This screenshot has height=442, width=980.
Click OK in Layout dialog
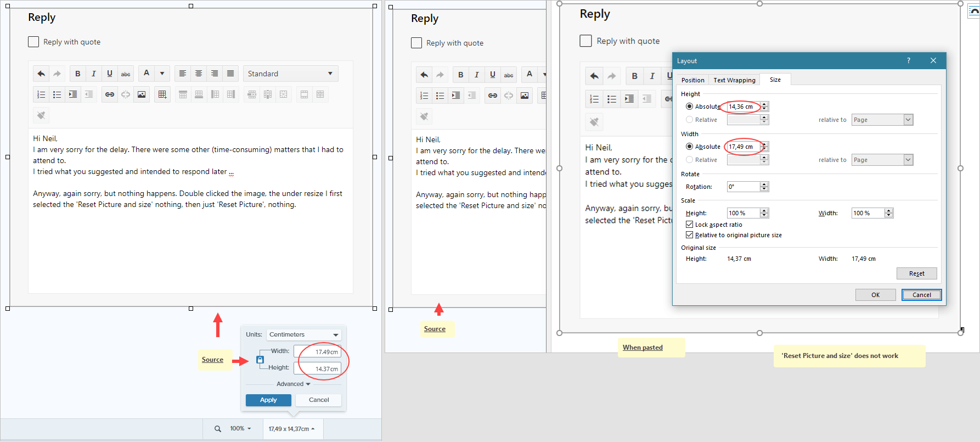click(875, 295)
